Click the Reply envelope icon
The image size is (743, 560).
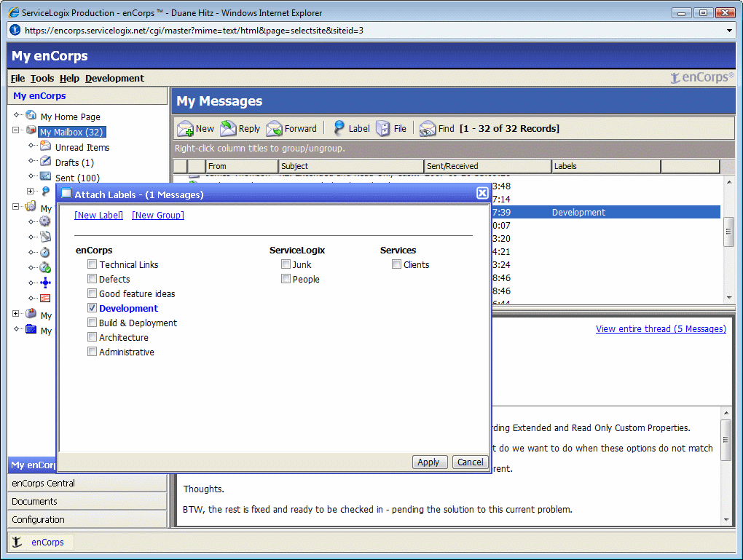(x=228, y=128)
